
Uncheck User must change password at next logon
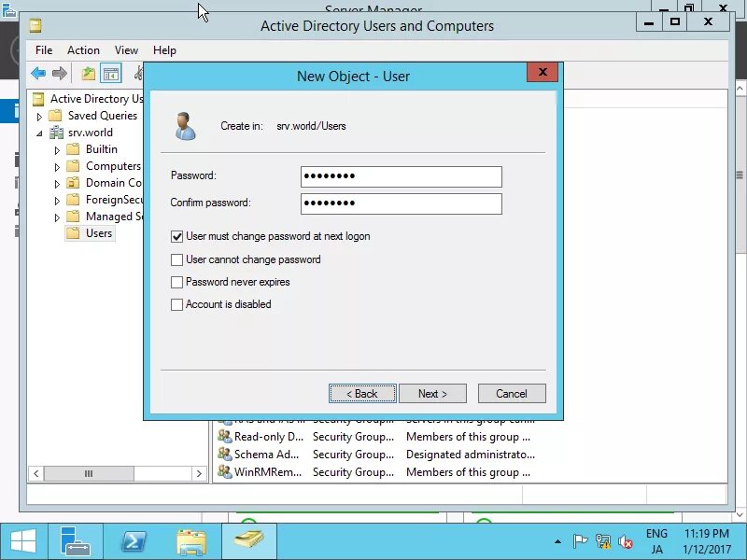176,237
